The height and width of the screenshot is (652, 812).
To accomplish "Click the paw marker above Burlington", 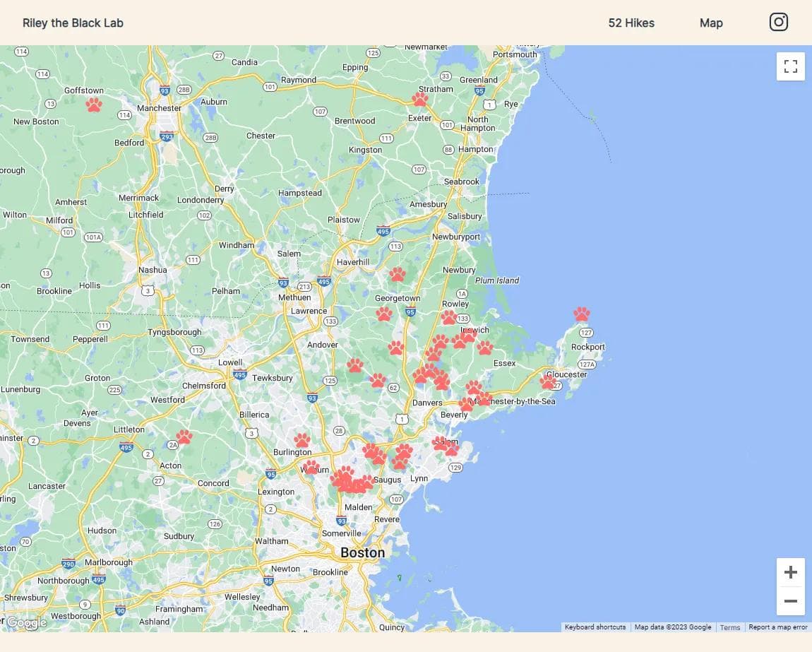I will pyautogui.click(x=301, y=439).
